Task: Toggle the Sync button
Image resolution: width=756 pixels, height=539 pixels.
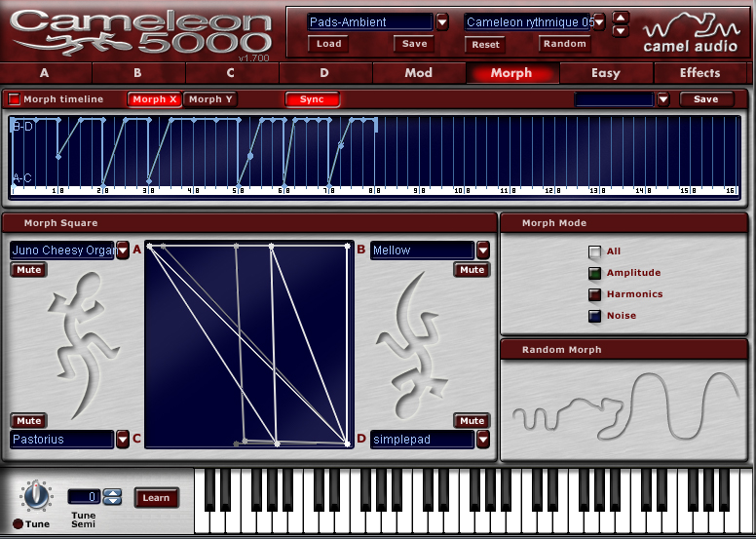Action: click(312, 99)
